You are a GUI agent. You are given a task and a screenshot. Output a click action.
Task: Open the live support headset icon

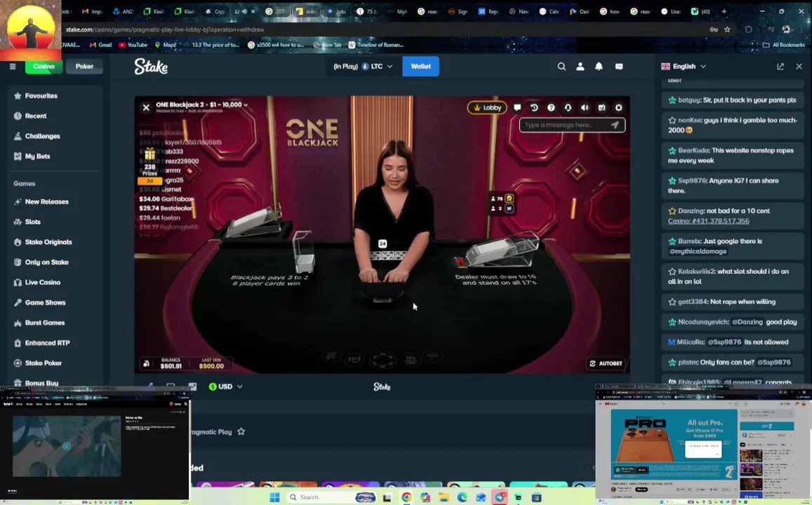click(x=568, y=107)
